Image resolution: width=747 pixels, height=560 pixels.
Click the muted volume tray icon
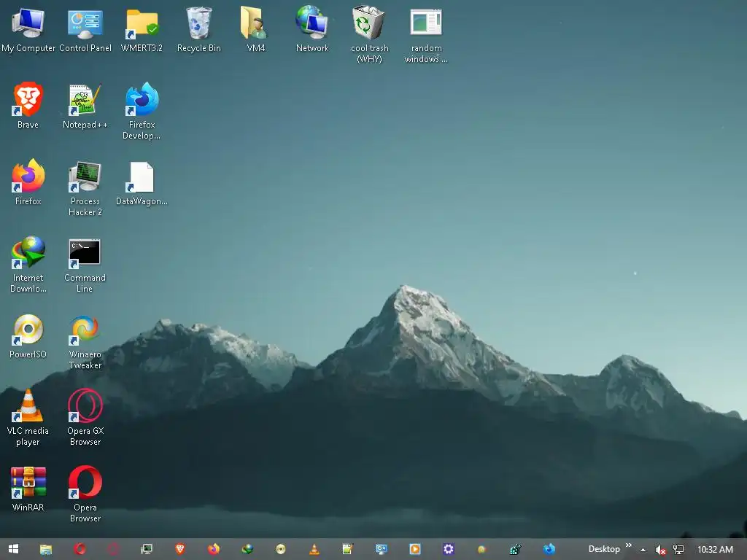click(x=660, y=550)
